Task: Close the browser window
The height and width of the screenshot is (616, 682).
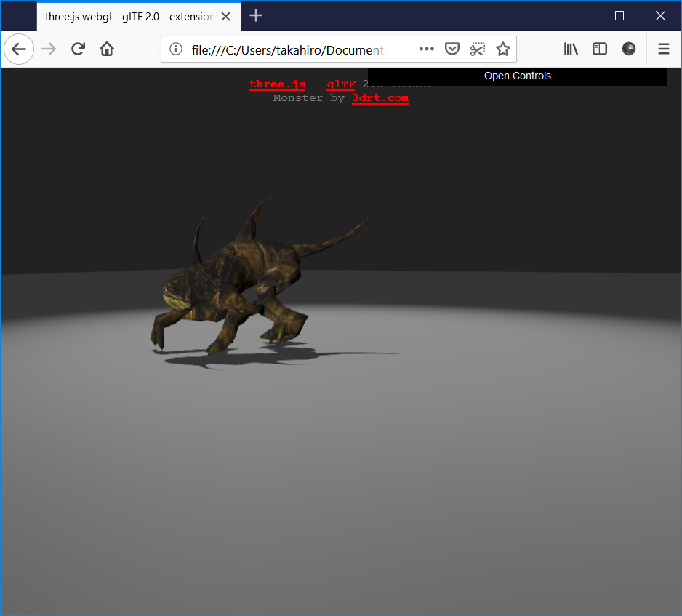Action: [x=660, y=16]
